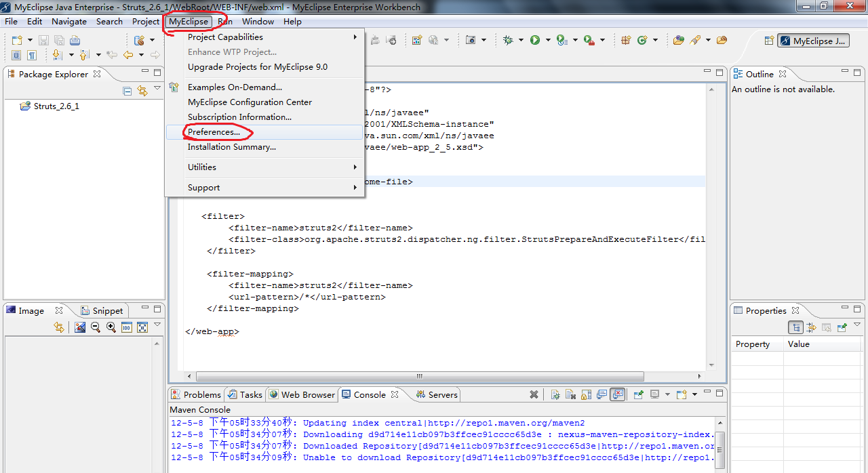The width and height of the screenshot is (868, 473).
Task: Click Previous Annotation yellow up-arrow icon
Action: (84, 55)
